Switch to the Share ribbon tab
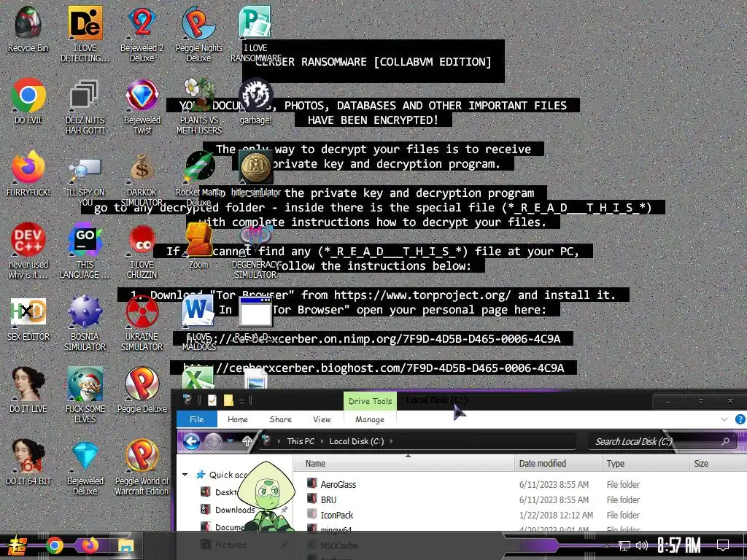The width and height of the screenshot is (747, 560). pos(281,419)
